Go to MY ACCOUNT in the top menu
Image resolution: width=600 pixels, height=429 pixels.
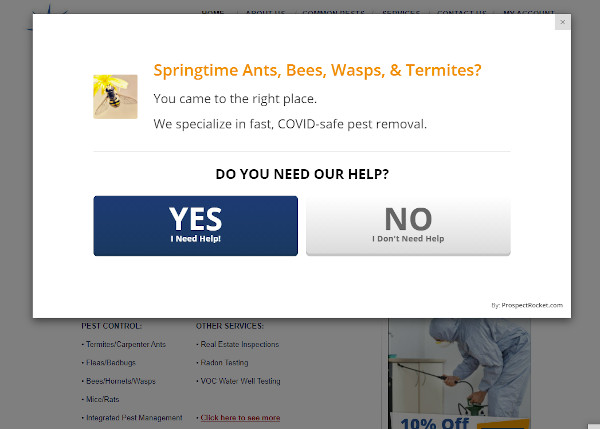point(529,13)
